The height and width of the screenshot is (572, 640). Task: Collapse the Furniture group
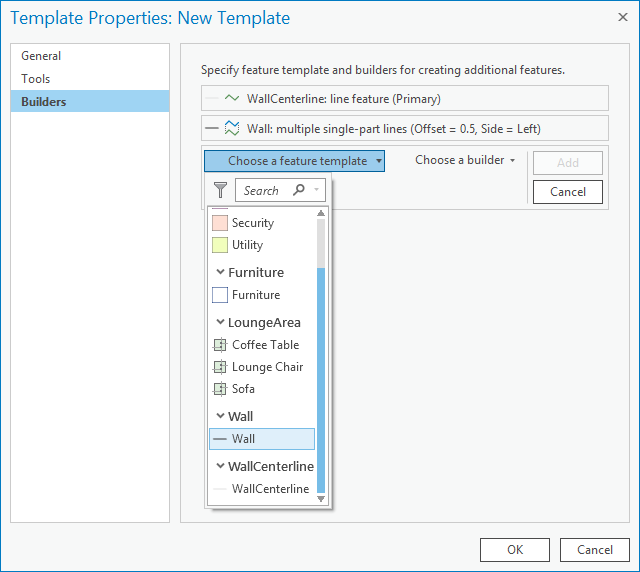pyautogui.click(x=220, y=273)
